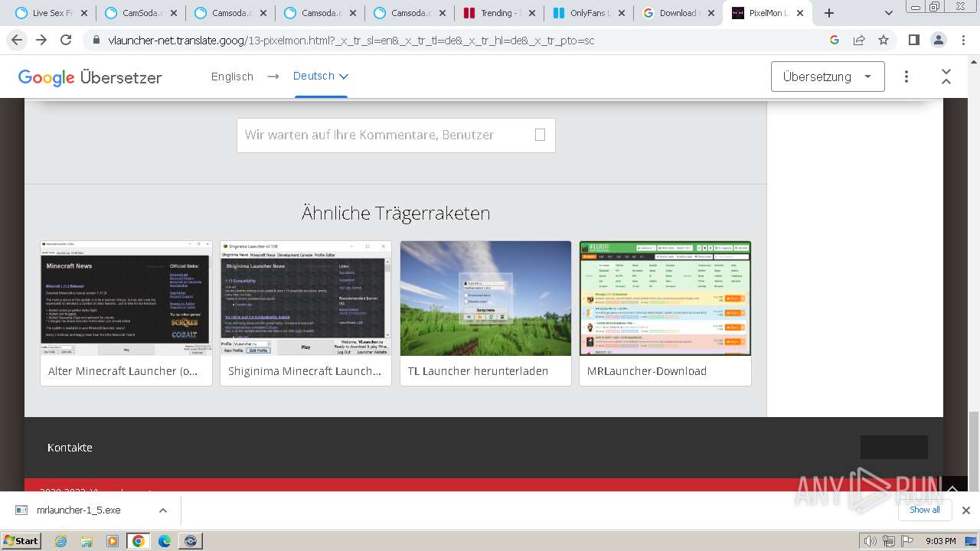980x551 pixels.
Task: Click the browser back arrow
Action: [17, 40]
